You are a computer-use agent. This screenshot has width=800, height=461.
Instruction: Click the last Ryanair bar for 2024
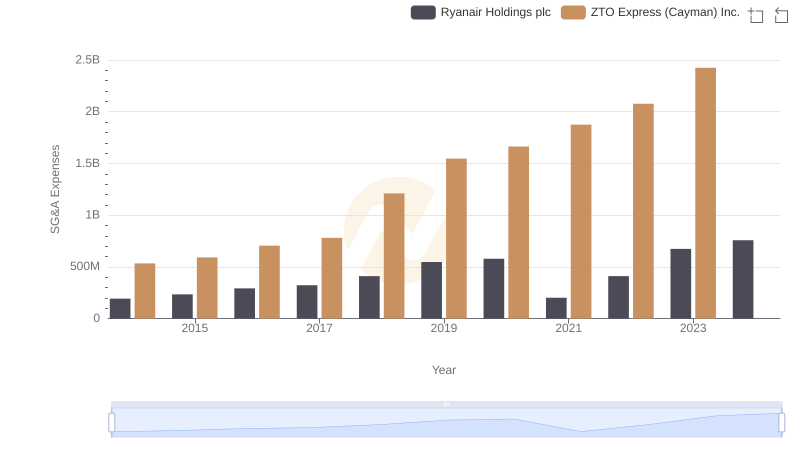743,279
